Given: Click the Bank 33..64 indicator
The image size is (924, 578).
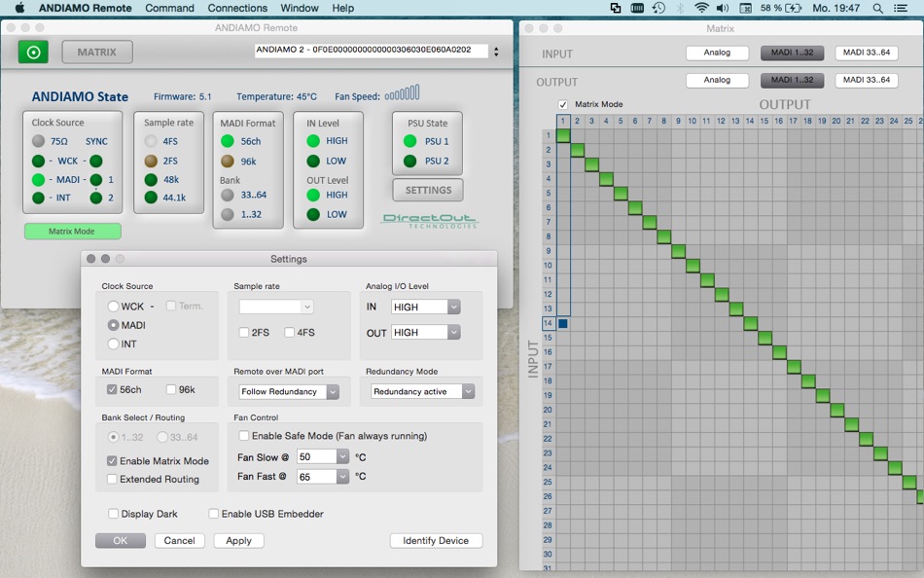Looking at the screenshot, I should click(228, 195).
